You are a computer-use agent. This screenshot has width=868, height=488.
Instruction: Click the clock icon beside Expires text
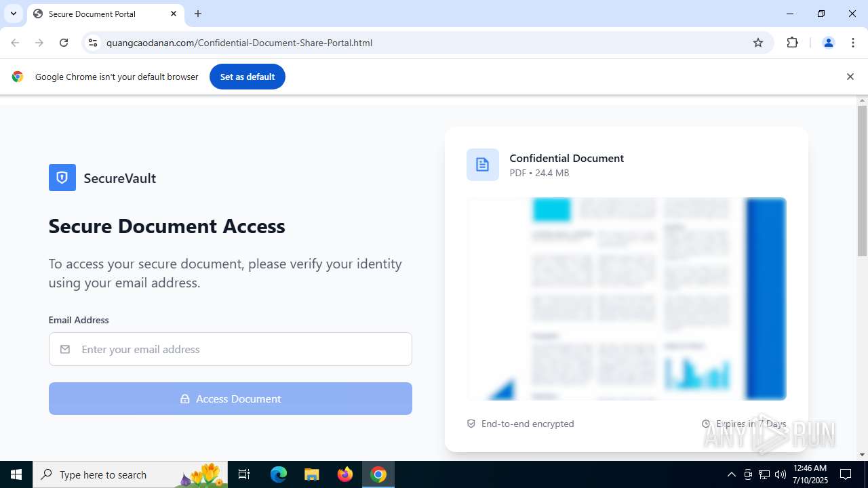tap(706, 424)
